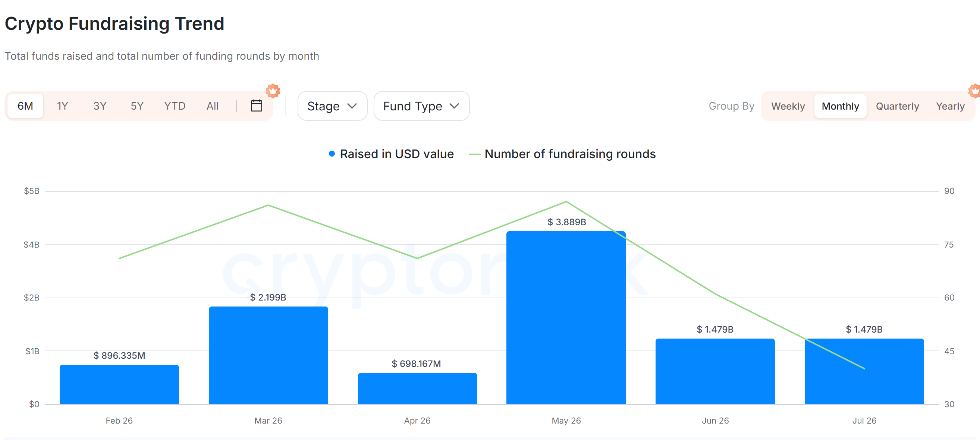Click the Jul 26 bar
Viewport: 980px width, 440px height.
click(x=864, y=371)
